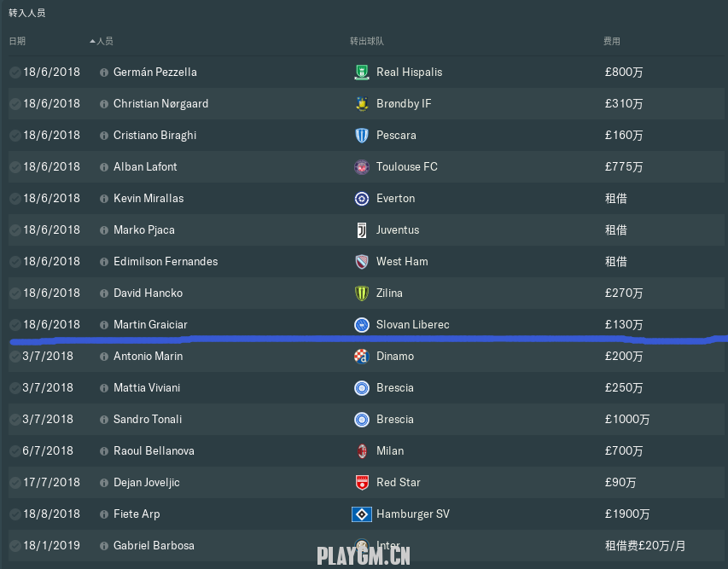Toggle the checkmark for Alban Lafont row

[15, 167]
